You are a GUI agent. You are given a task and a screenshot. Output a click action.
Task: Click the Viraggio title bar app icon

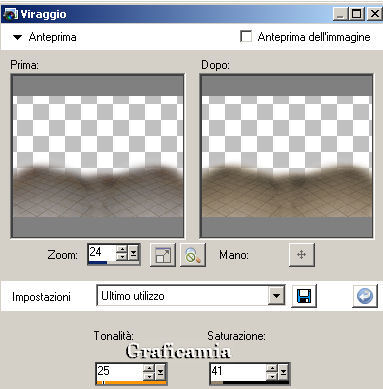click(10, 14)
